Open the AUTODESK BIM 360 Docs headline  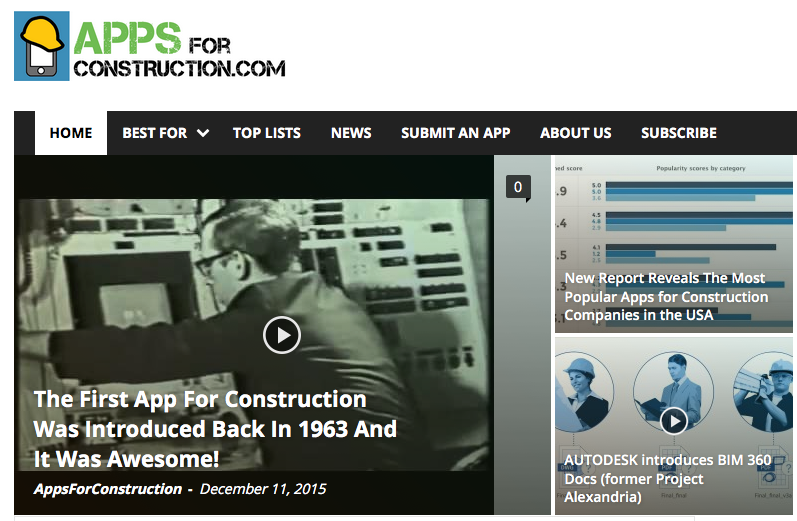coord(668,478)
